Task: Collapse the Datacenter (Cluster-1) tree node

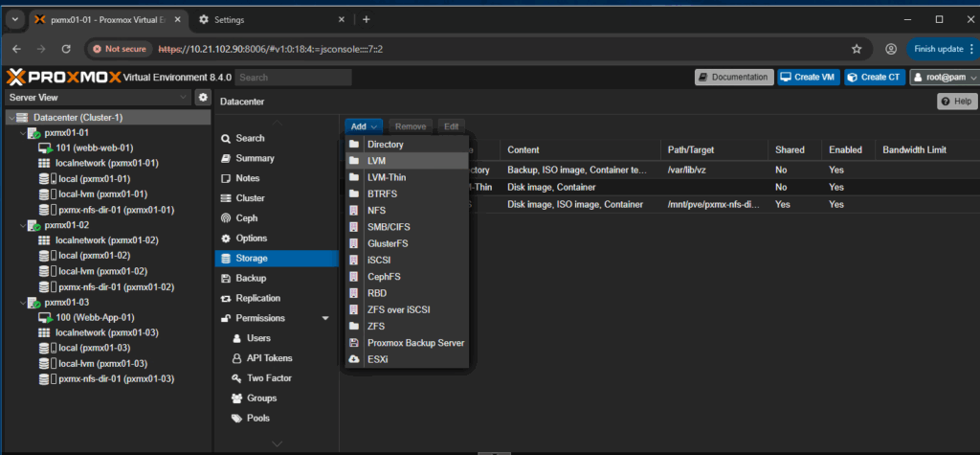Action: pyautogui.click(x=11, y=118)
